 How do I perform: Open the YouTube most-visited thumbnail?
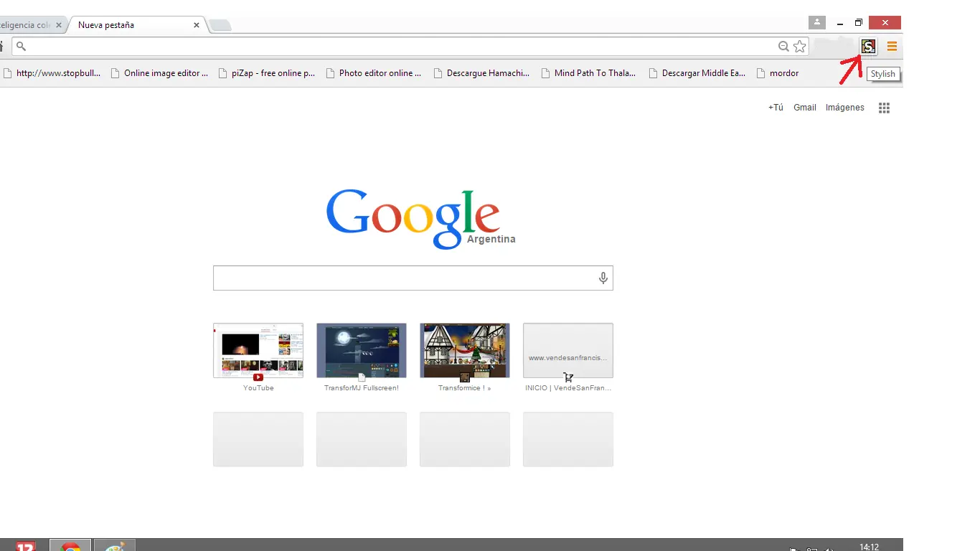tap(258, 350)
